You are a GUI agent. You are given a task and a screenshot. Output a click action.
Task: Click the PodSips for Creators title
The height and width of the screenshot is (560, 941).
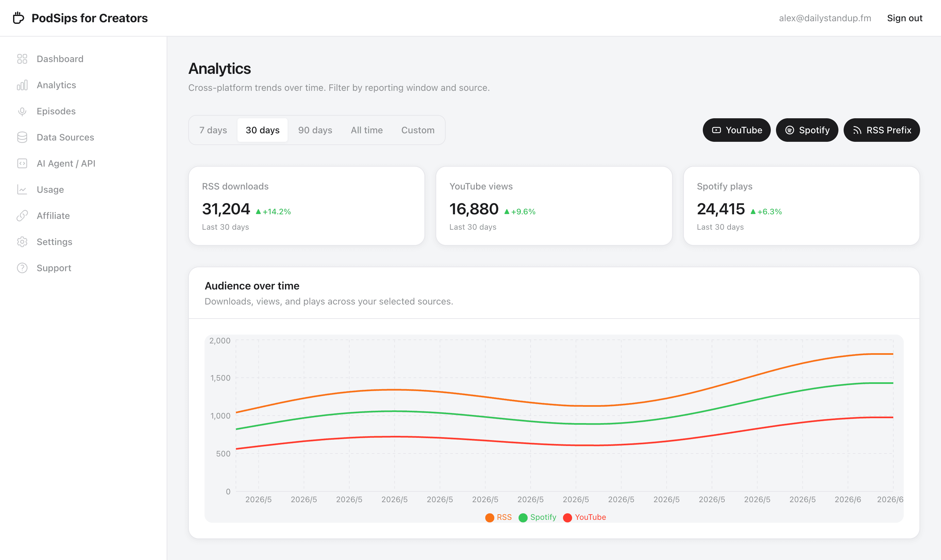pos(90,18)
